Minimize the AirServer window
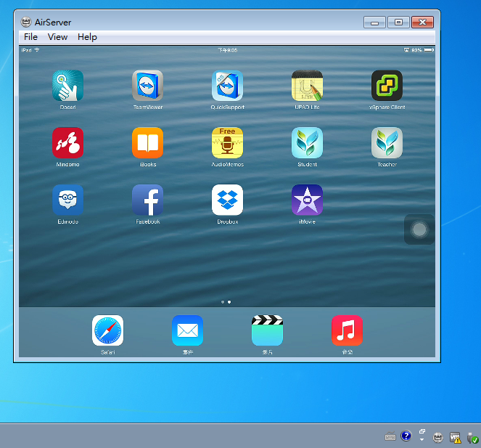This screenshot has height=448, width=481. pos(374,23)
